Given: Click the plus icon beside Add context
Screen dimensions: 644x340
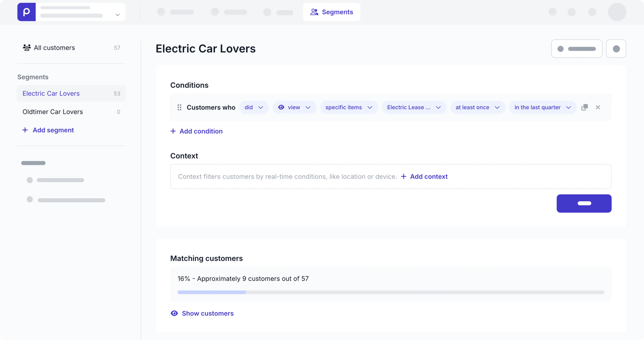Looking at the screenshot, I should [x=404, y=177].
